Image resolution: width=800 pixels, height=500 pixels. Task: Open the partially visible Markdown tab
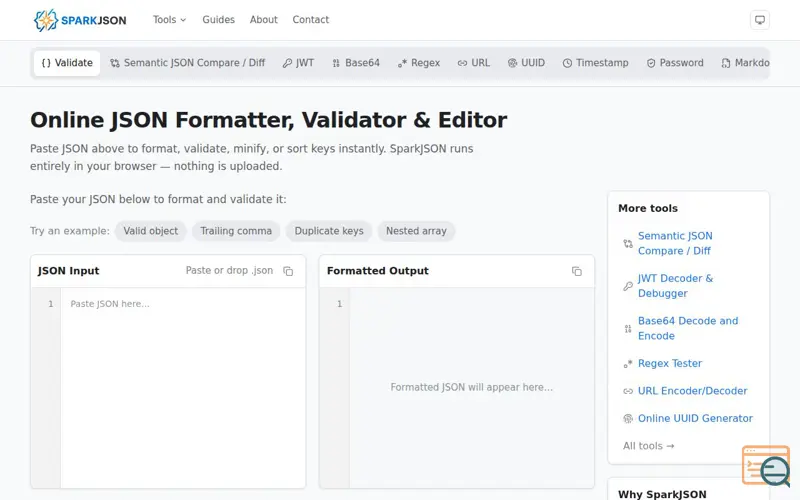click(x=744, y=63)
